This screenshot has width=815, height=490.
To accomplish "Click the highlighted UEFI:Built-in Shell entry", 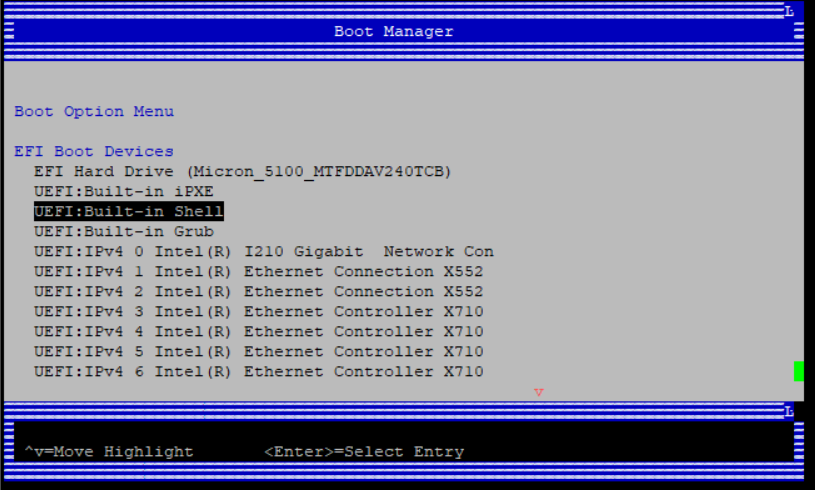I will (x=128, y=212).
